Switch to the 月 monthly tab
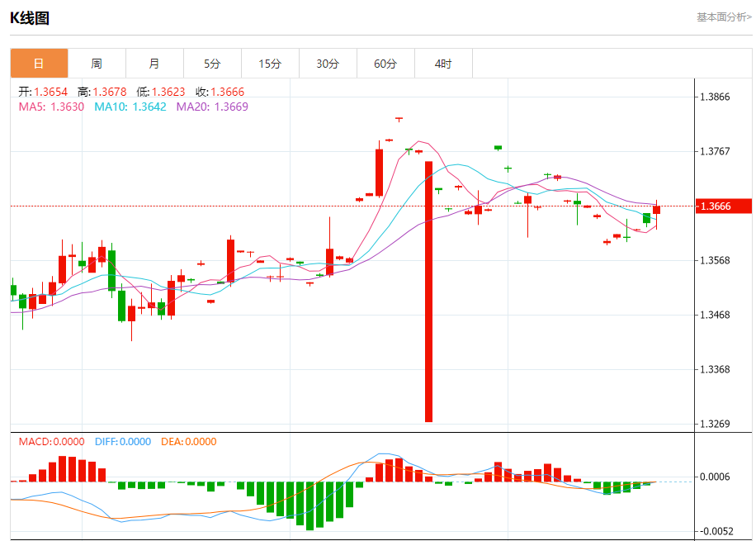 (155, 64)
